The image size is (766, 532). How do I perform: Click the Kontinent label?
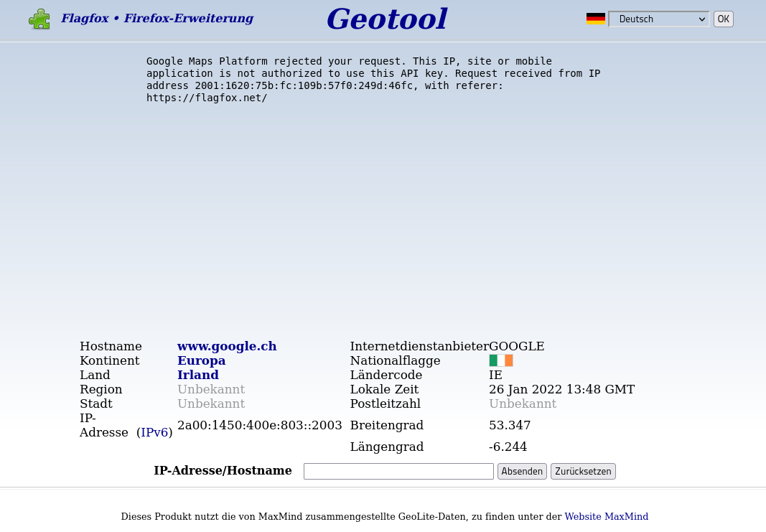point(110,360)
